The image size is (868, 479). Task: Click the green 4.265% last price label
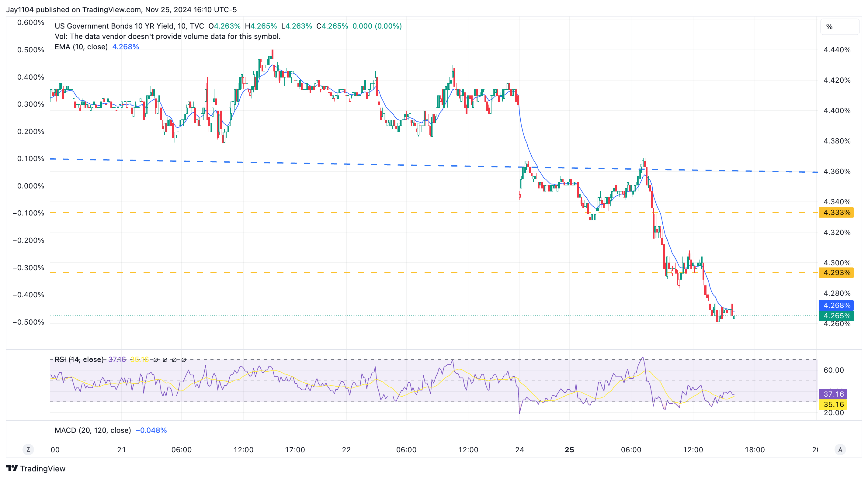836,315
